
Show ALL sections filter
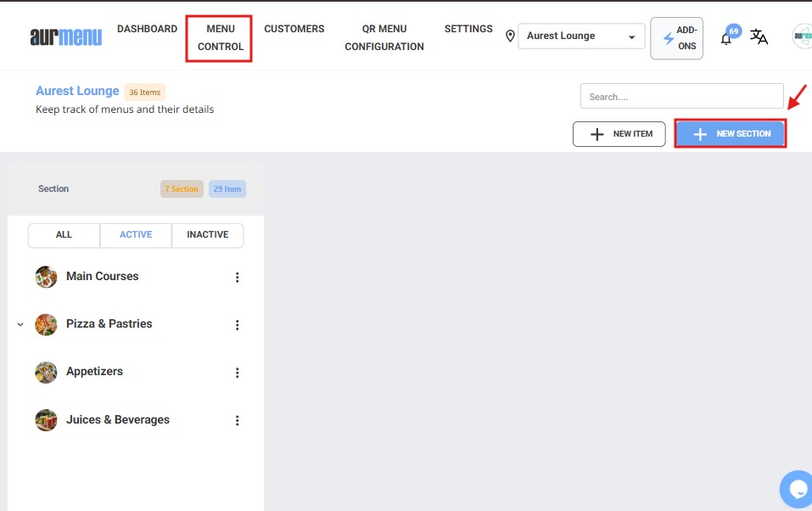click(x=64, y=235)
